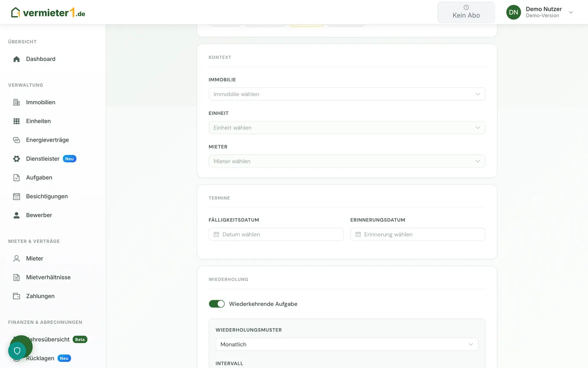Disable the Wiederkehrende Aufgabe switch
Screen dimensions: 588x368
(217, 304)
